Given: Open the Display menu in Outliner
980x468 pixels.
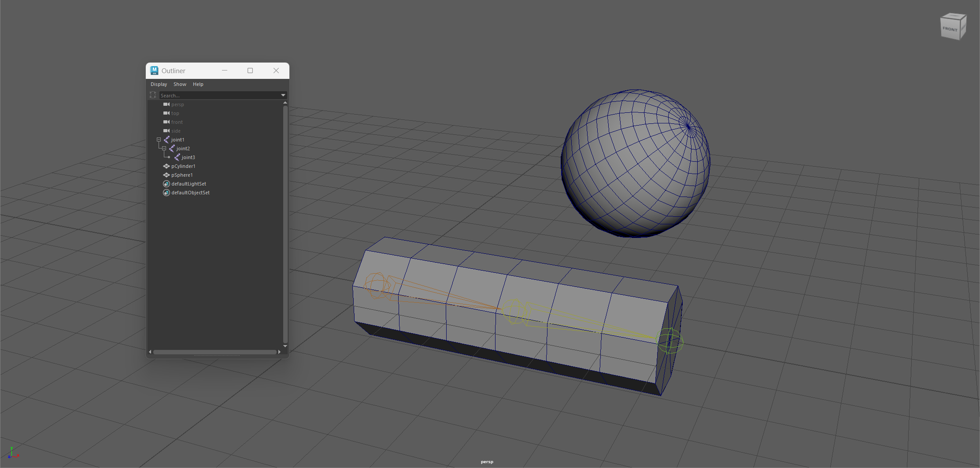Looking at the screenshot, I should pyautogui.click(x=159, y=84).
